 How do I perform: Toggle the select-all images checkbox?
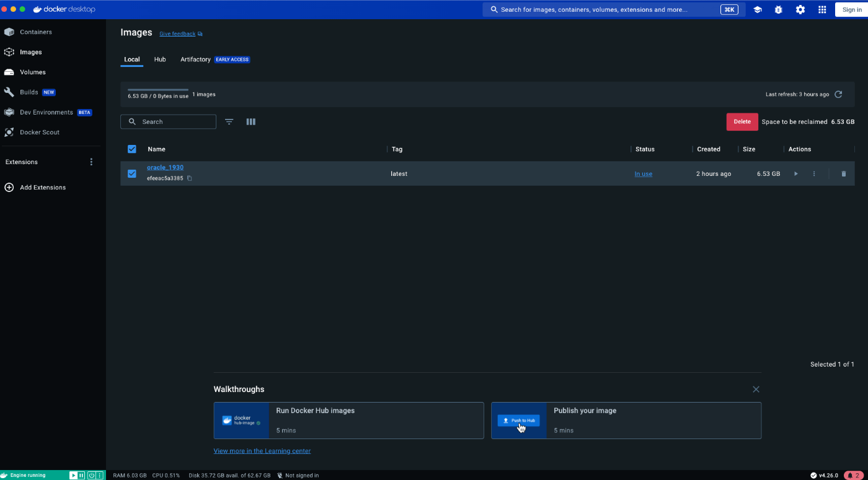tap(131, 149)
